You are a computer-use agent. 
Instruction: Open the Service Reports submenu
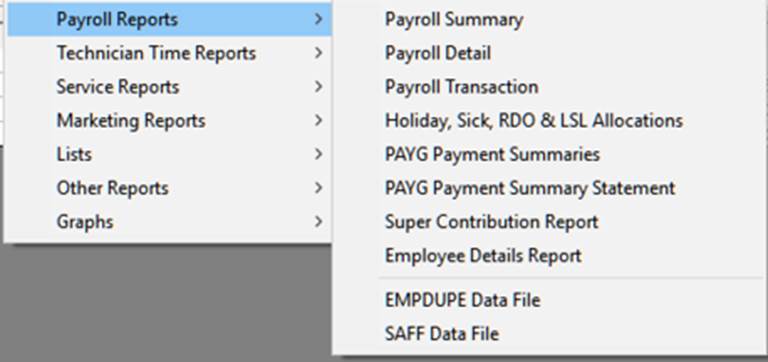pyautogui.click(x=169, y=87)
